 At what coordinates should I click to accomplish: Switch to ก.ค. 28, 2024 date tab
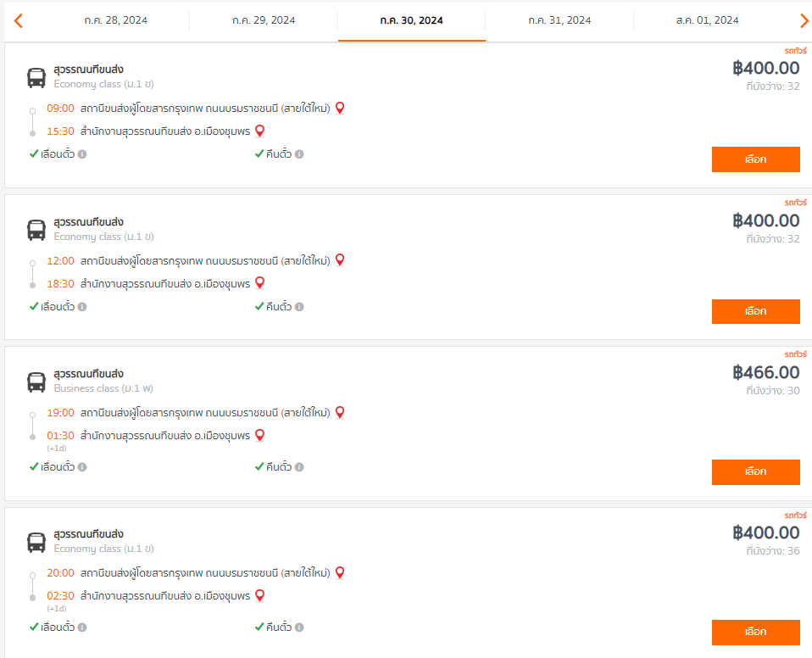tap(115, 20)
